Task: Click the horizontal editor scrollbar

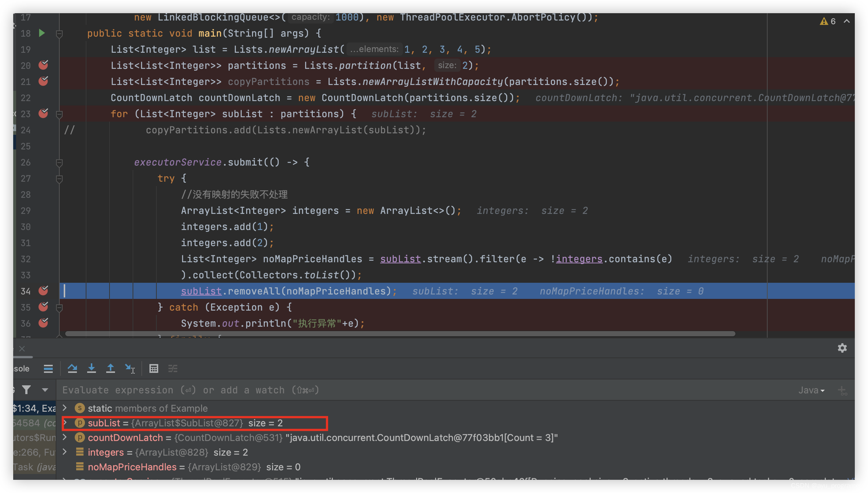Action: [x=400, y=334]
